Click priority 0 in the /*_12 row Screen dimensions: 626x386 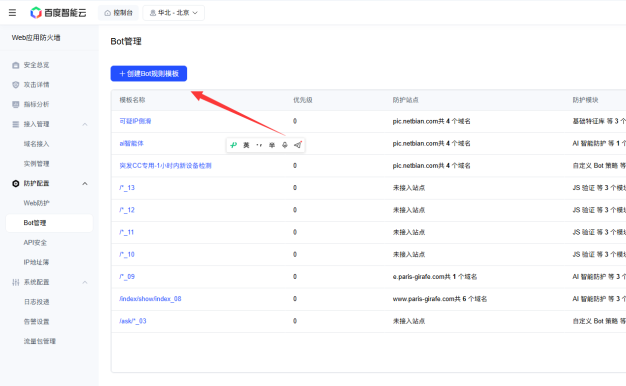click(295, 210)
